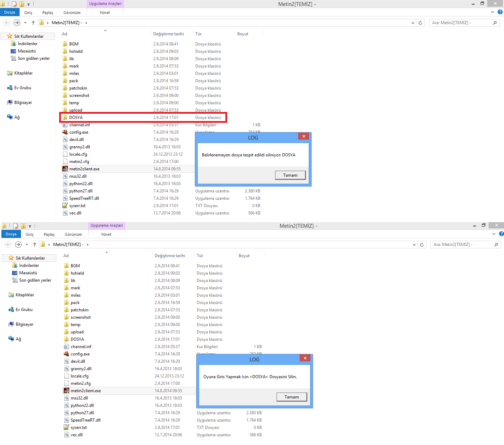
Task: Refresh the upper Explorer window
Action: (x=420, y=23)
